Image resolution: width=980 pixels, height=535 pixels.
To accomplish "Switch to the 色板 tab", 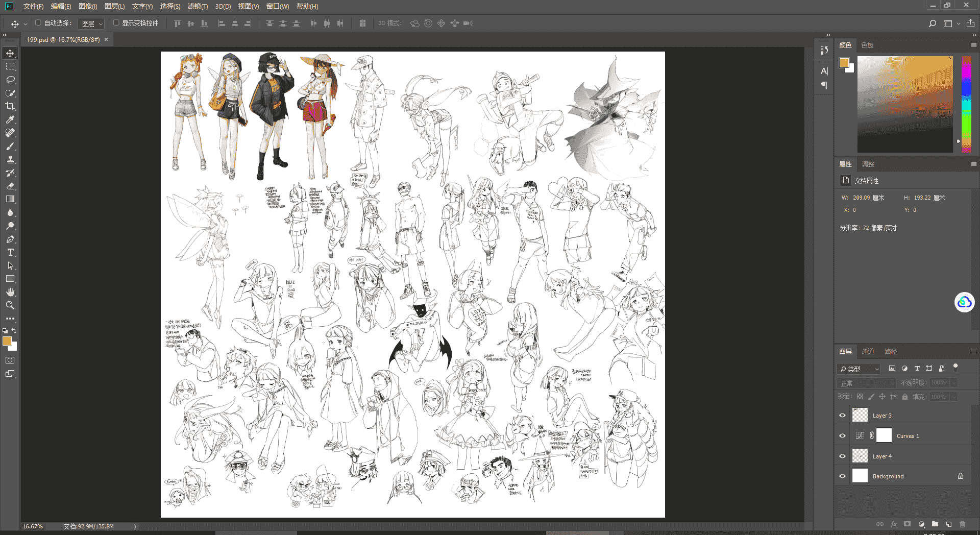I will pos(867,45).
